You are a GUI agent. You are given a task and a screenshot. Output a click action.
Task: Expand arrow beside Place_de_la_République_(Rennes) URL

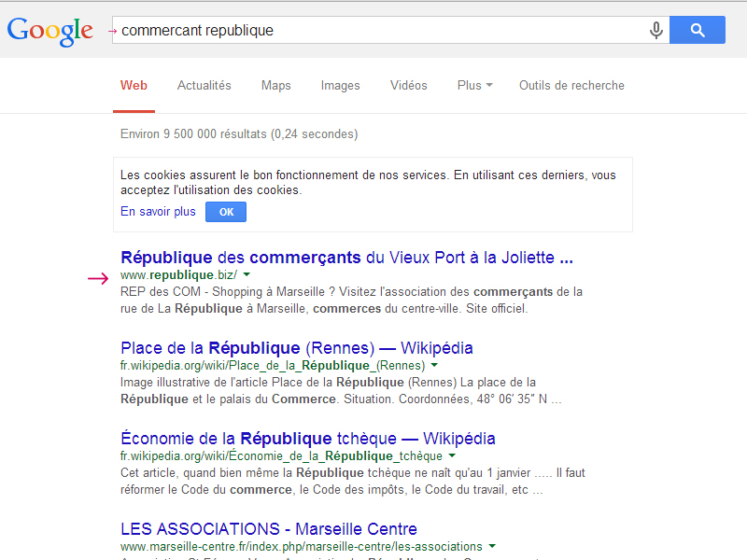tap(434, 366)
